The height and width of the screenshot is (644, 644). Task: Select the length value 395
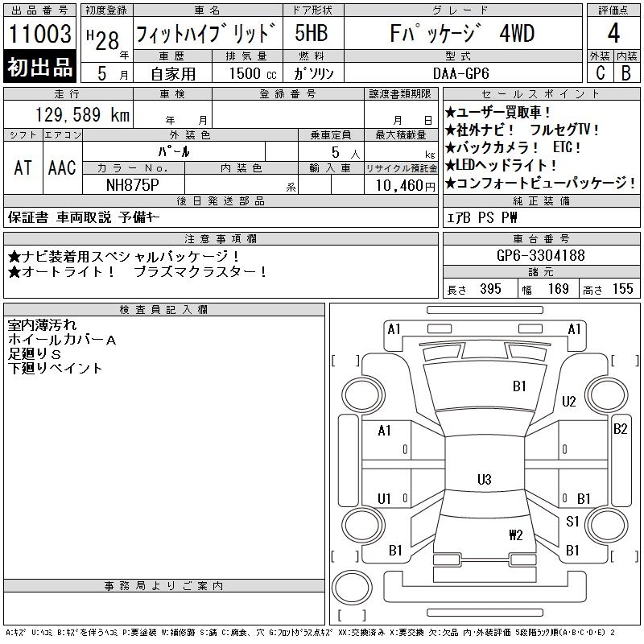coord(490,289)
